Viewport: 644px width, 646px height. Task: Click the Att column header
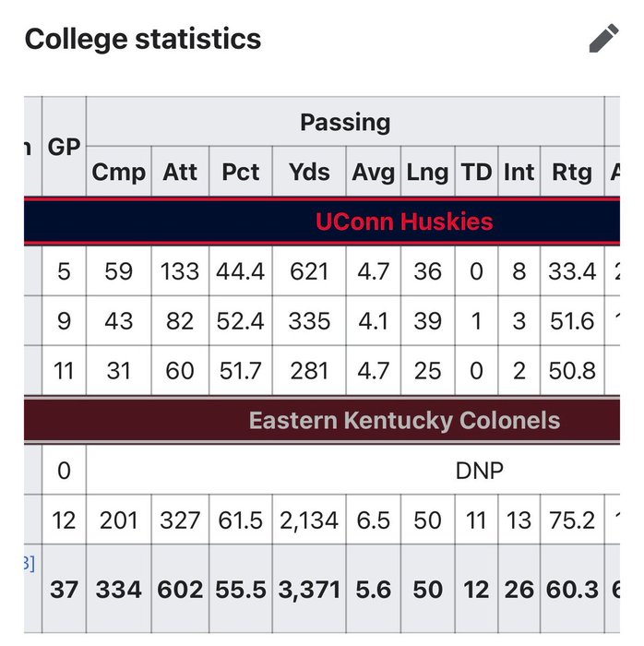tap(179, 173)
